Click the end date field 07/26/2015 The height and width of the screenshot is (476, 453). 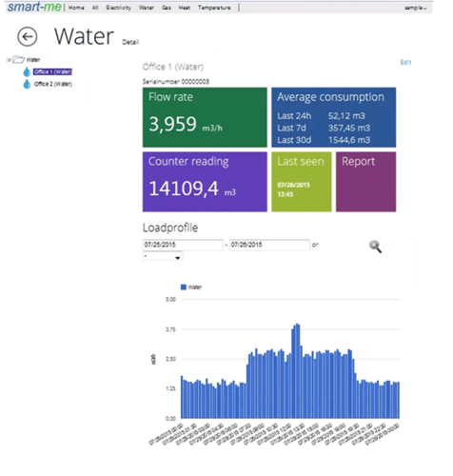[269, 245]
